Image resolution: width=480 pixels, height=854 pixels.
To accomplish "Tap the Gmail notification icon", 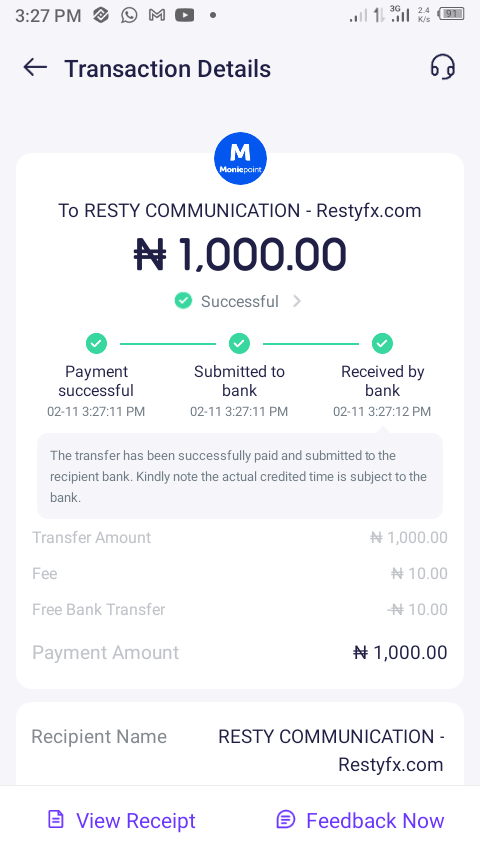I will [157, 15].
